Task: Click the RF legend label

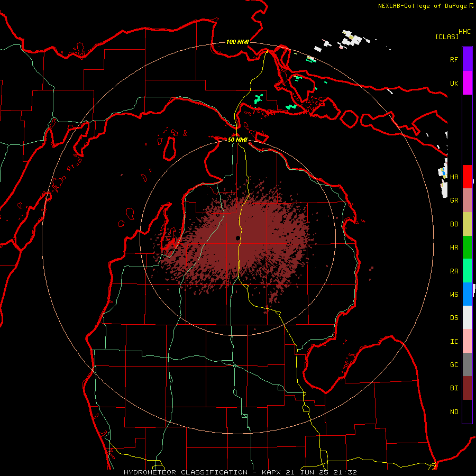Action: pyautogui.click(x=454, y=59)
